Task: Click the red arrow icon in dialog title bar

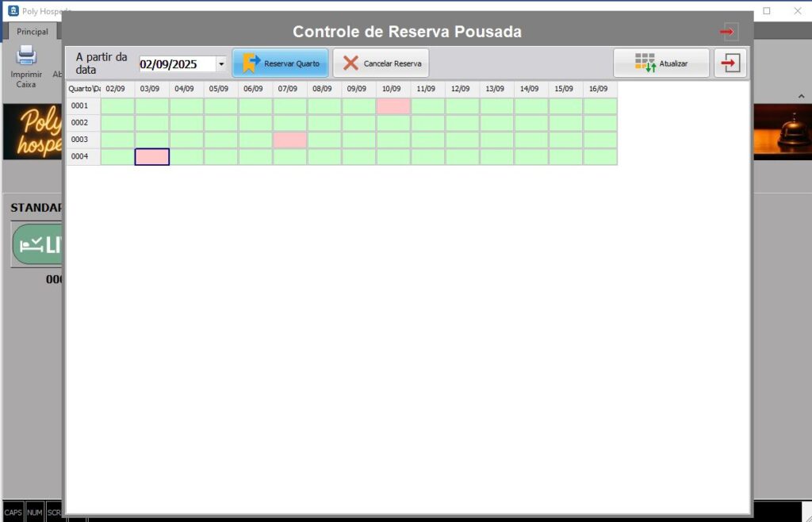Action: coord(729,32)
